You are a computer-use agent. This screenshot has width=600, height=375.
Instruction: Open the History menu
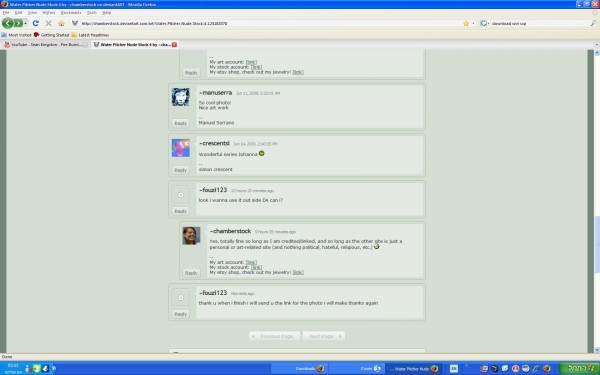point(49,13)
